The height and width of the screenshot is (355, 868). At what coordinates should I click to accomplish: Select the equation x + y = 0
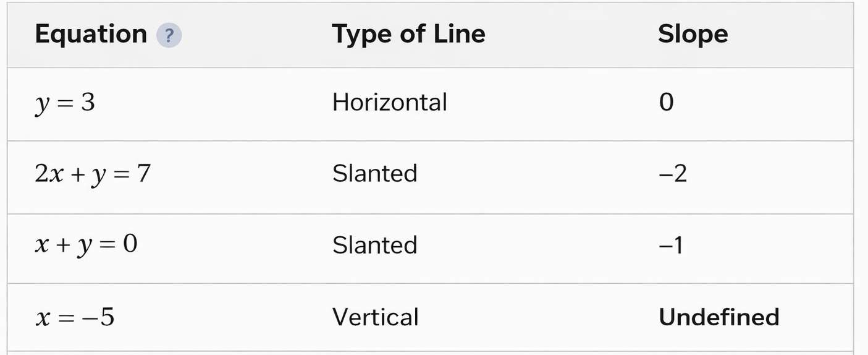[x=86, y=245]
